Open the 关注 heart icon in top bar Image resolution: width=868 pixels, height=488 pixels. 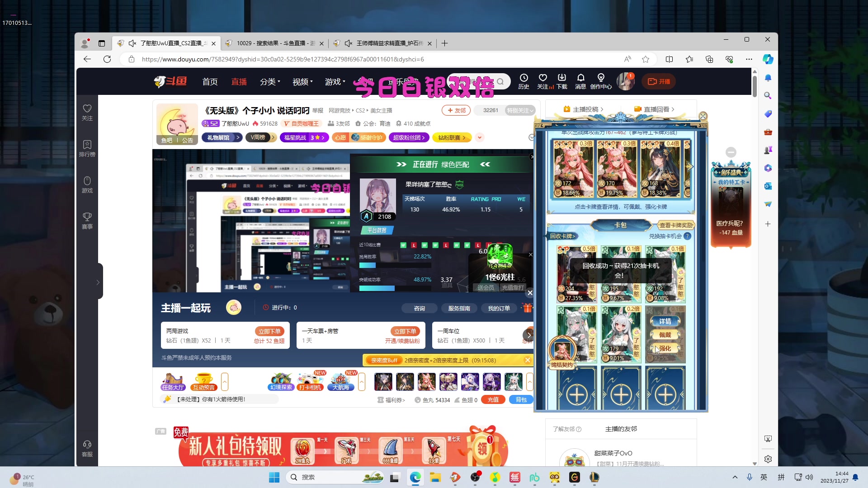[x=543, y=81]
